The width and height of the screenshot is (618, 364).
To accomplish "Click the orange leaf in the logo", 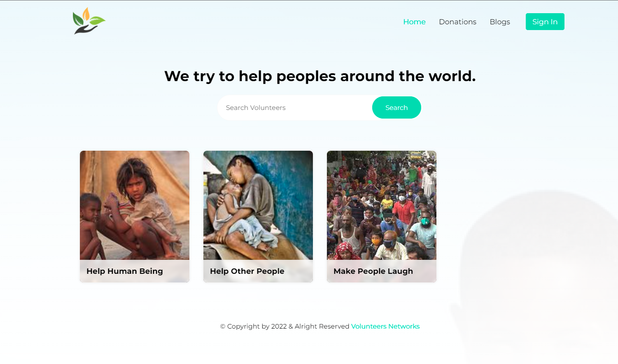I will tap(86, 14).
